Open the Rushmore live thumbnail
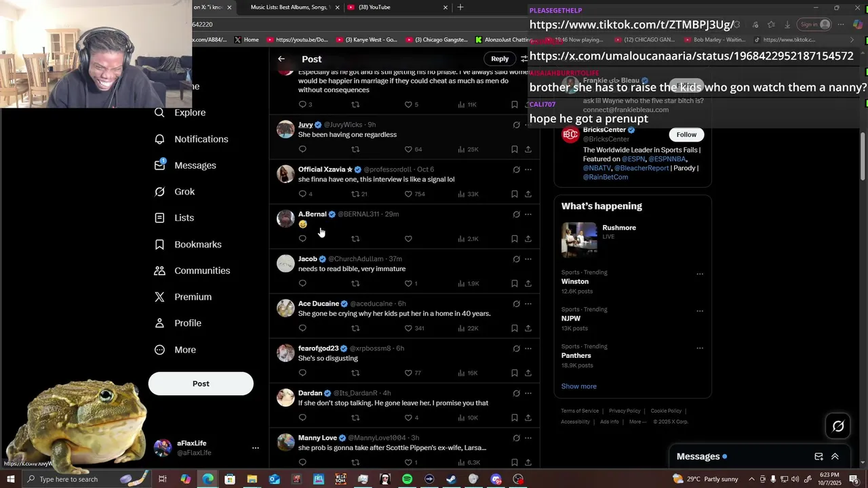Viewport: 868px width, 488px height. tap(579, 240)
